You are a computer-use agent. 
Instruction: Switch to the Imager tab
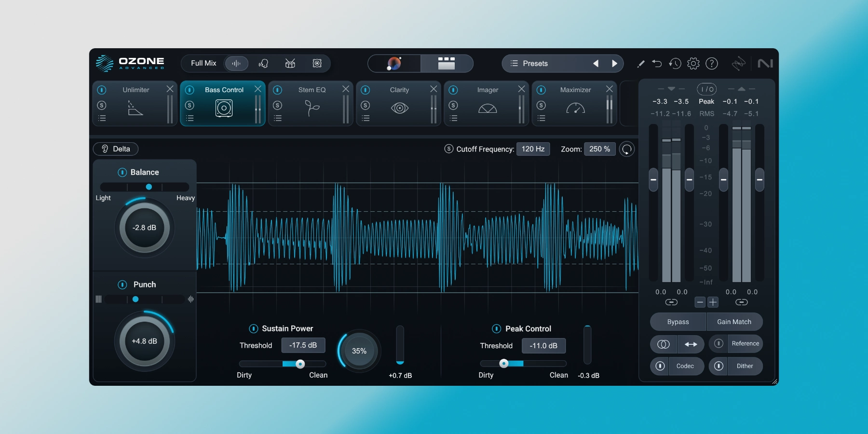tap(488, 90)
